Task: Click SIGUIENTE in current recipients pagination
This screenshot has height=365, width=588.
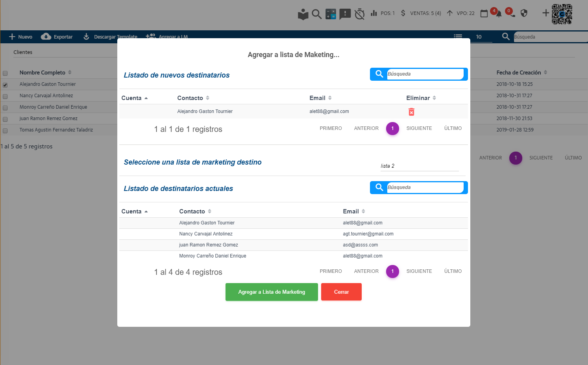Action: coord(419,271)
